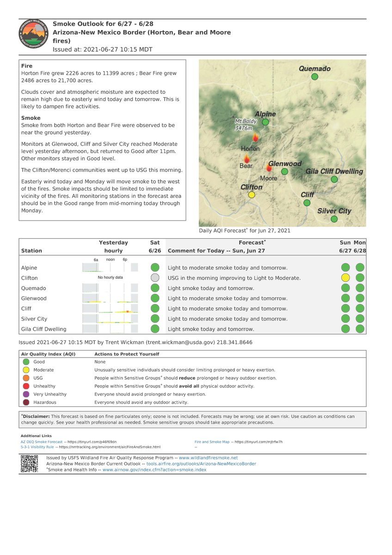This screenshot has width=392, height=555.
Task: Click the Moderate yellow swatch in AQI legend
Action: click(26, 370)
